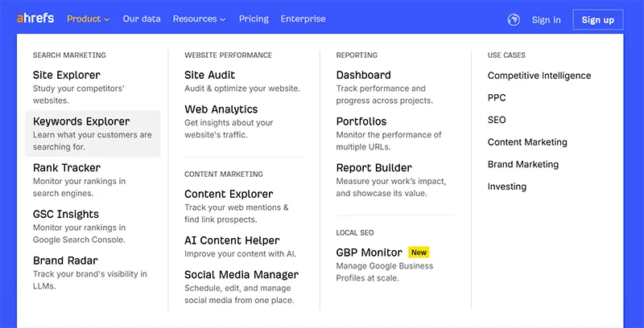Open Site Explorer tool

67,75
